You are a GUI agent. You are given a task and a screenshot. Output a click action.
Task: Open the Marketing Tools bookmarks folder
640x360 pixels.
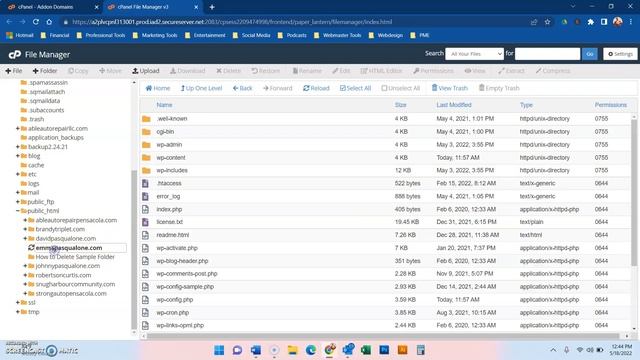tap(155, 35)
